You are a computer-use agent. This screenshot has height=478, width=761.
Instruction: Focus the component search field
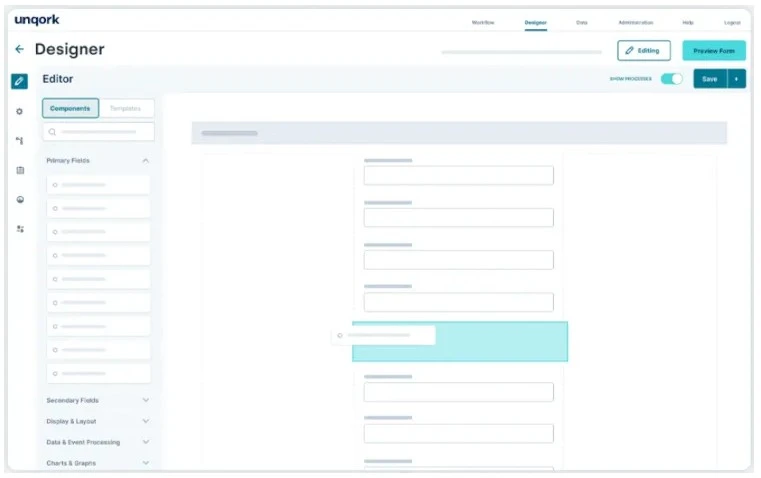coord(99,132)
